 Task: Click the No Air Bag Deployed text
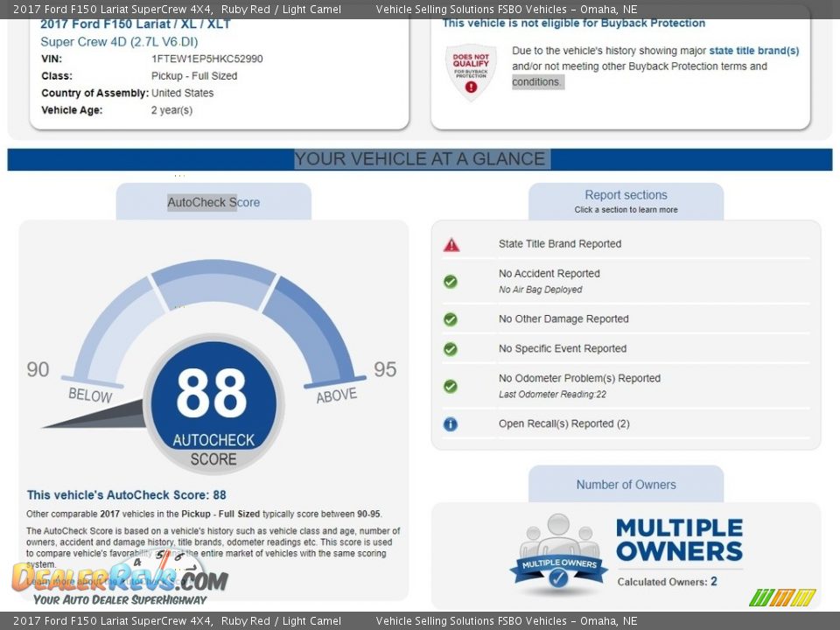click(540, 290)
